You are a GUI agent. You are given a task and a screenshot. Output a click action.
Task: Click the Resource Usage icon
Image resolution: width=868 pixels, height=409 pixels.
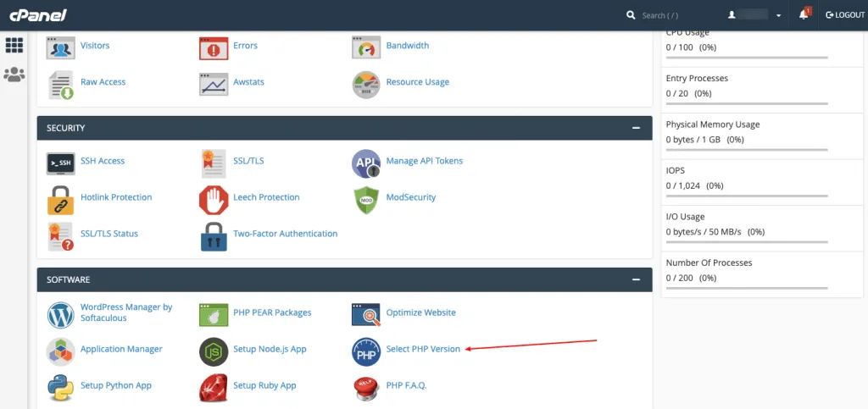point(366,85)
